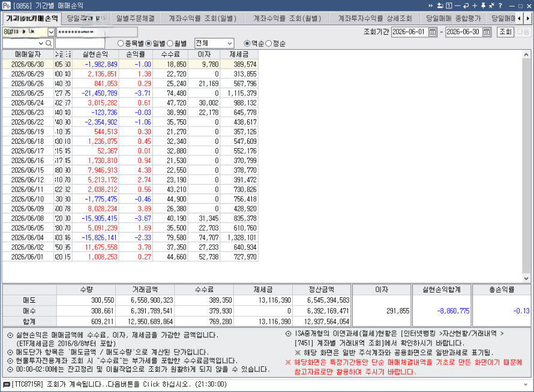Click the end date field 2026-06-30
Viewport: 534px width, 392px height.
click(464, 32)
